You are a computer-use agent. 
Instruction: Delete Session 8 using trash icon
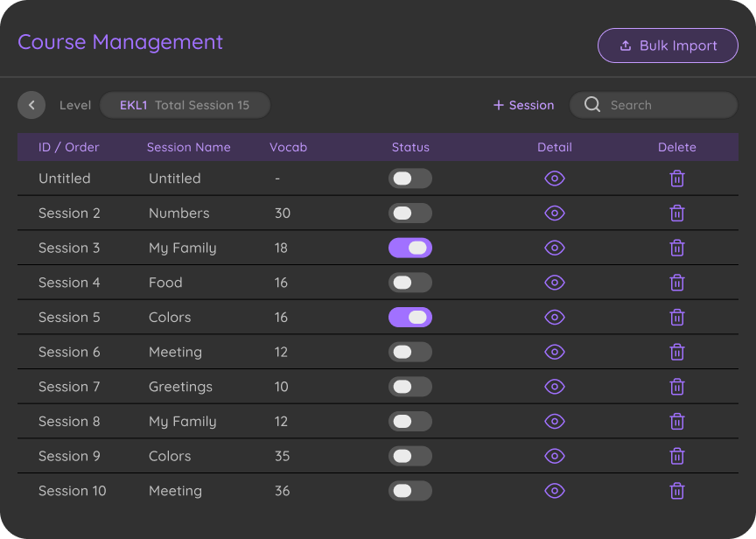(x=677, y=422)
